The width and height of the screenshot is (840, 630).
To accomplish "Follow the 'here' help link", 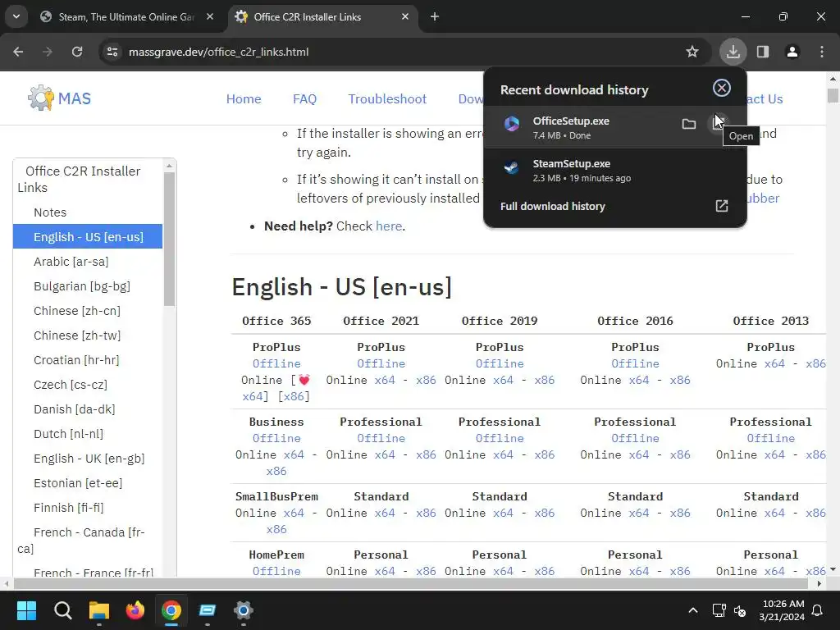I will 389,226.
